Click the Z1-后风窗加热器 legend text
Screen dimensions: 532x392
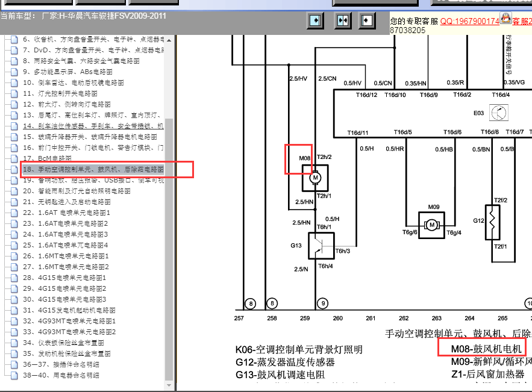pos(488,375)
